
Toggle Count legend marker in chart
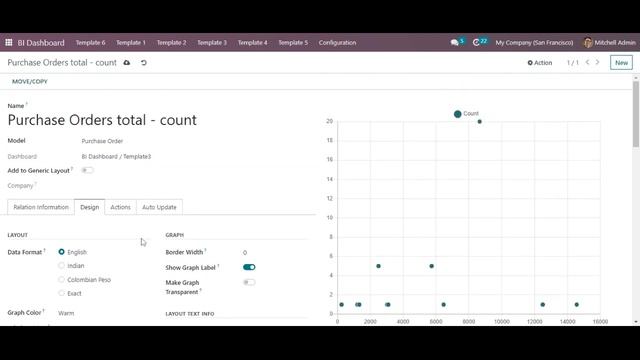[458, 114]
